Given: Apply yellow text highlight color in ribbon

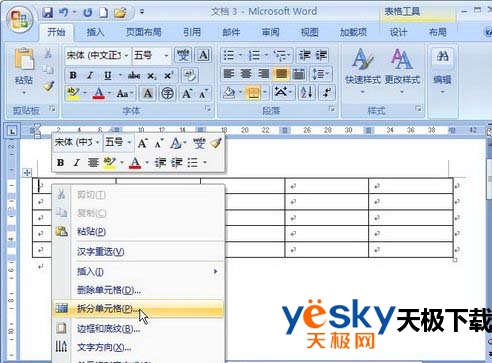Looking at the screenshot, I should 73,94.
